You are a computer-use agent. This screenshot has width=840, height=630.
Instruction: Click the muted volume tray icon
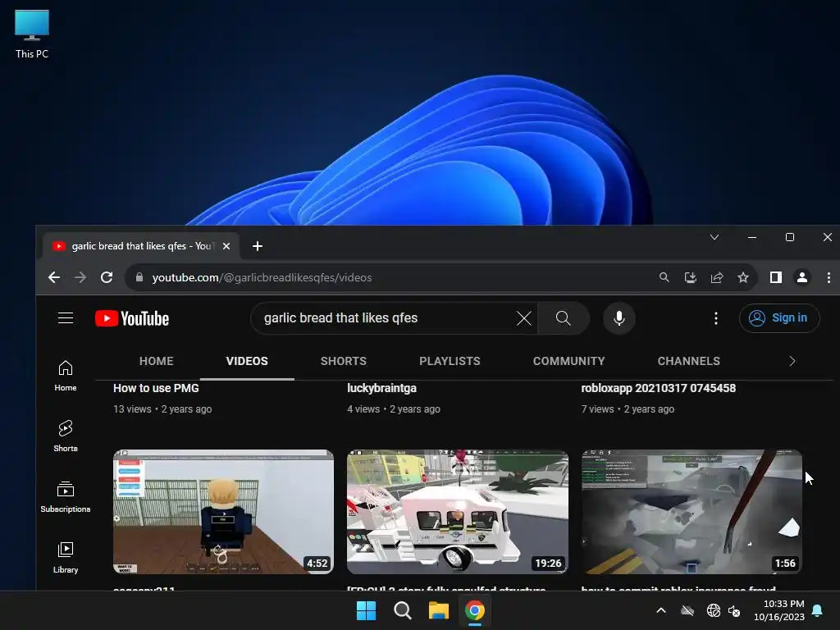tap(734, 610)
